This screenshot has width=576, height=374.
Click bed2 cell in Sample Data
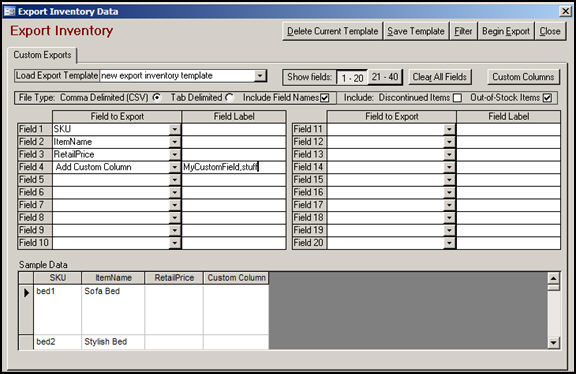click(57, 342)
